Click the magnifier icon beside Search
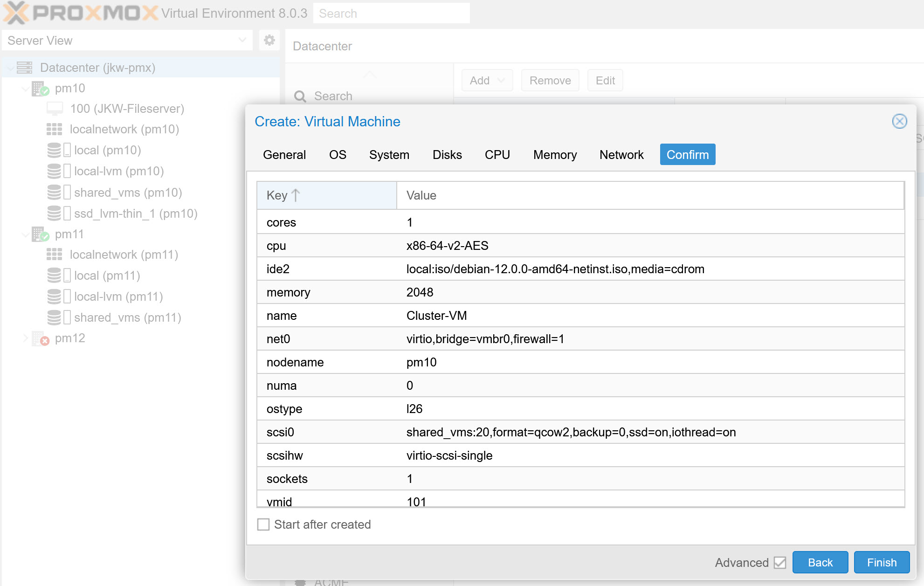This screenshot has width=924, height=586. (301, 96)
